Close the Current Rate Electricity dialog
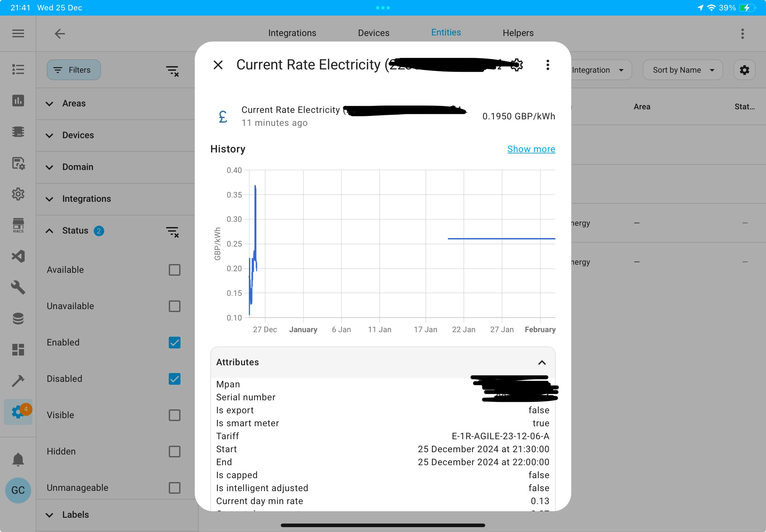This screenshot has width=766, height=532. point(218,65)
